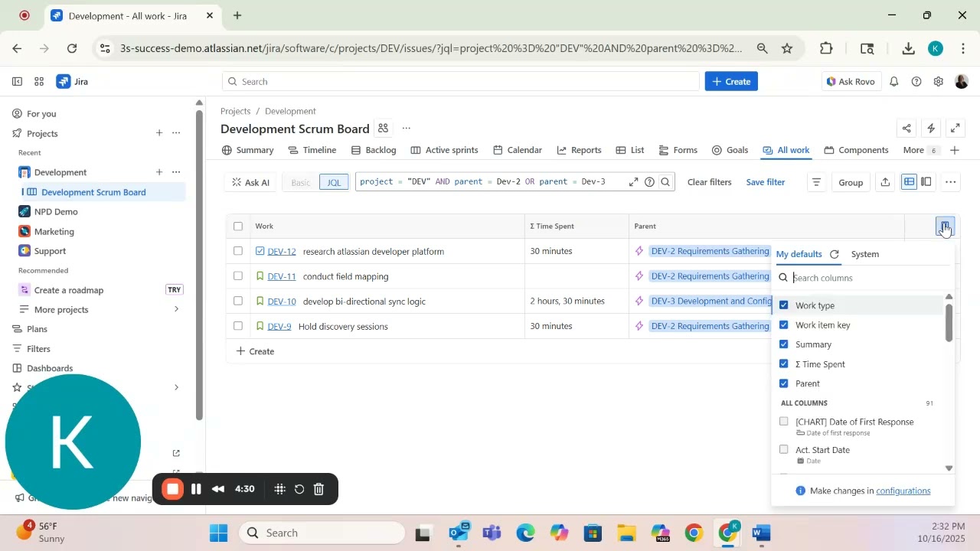Screen dimensions: 980x551
Task: Switch to list view layout icon
Action: tap(909, 182)
